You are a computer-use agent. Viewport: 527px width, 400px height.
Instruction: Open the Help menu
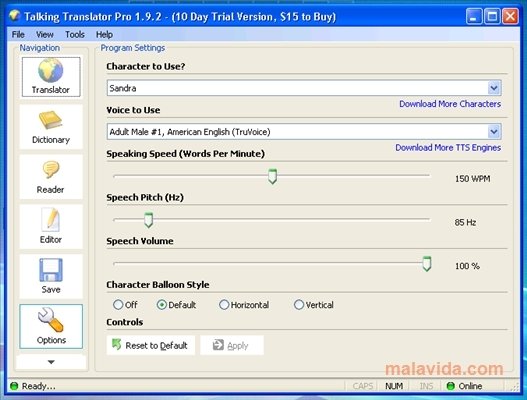104,34
